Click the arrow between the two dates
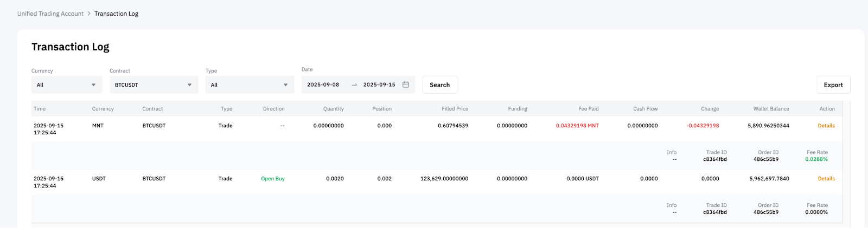This screenshot has width=868, height=228. click(x=354, y=85)
